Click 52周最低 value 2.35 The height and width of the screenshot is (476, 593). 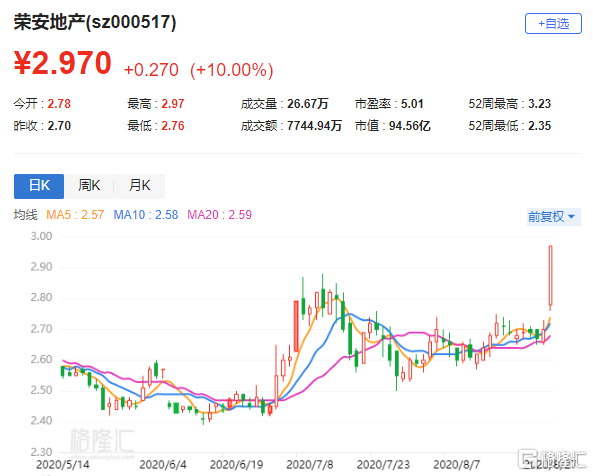[539, 126]
